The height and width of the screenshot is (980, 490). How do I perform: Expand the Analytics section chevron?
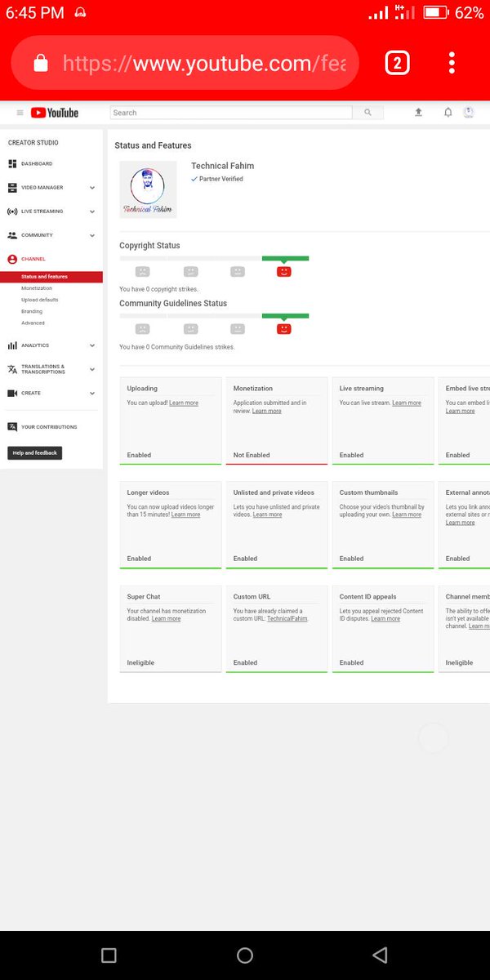pos(92,345)
